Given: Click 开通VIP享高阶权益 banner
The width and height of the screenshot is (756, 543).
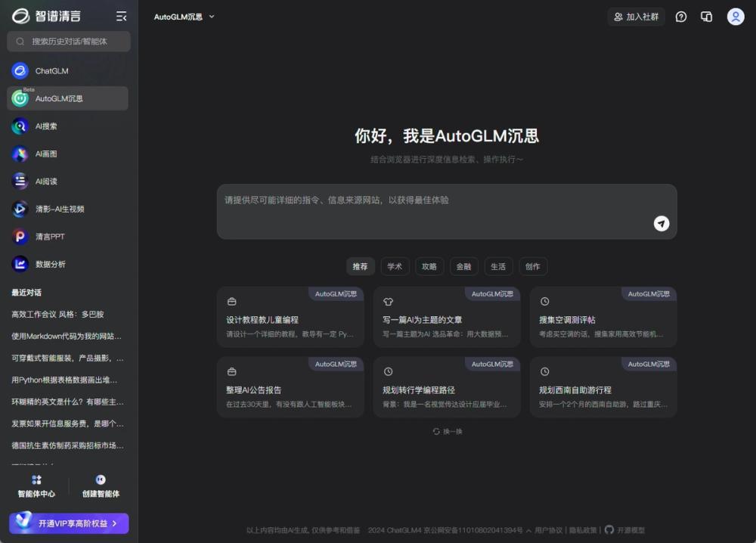Looking at the screenshot, I should (69, 523).
